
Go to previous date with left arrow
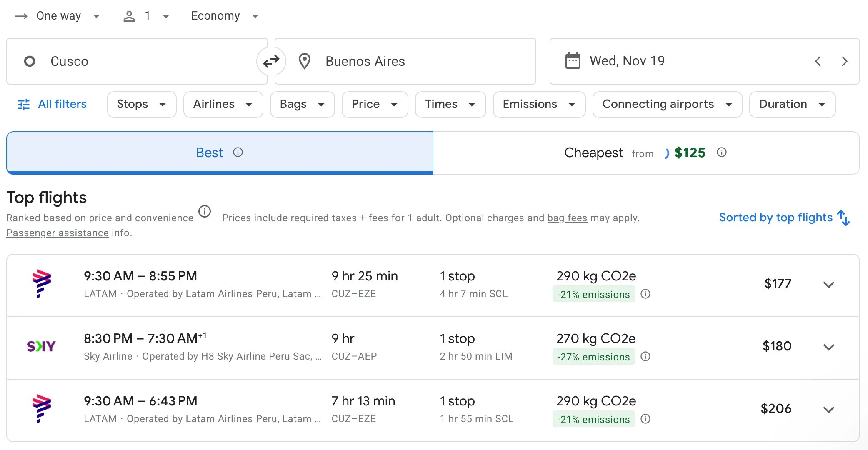click(x=818, y=61)
